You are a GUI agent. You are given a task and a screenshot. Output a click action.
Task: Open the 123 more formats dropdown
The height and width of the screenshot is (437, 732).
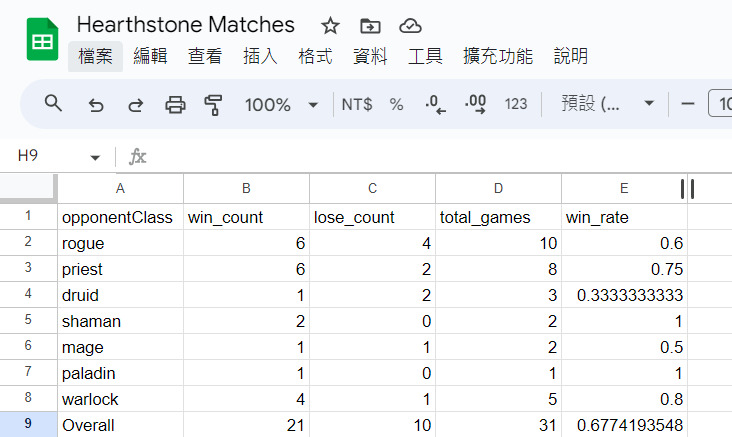[x=516, y=104]
